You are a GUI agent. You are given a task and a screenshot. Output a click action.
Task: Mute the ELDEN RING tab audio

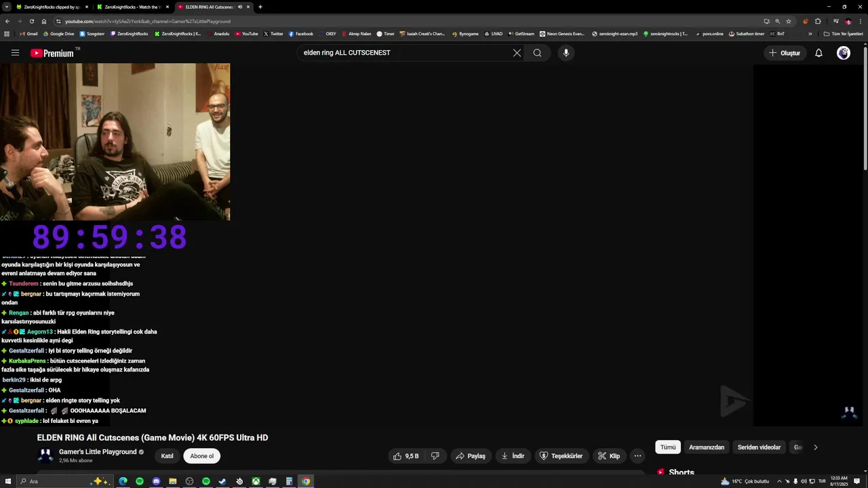240,7
